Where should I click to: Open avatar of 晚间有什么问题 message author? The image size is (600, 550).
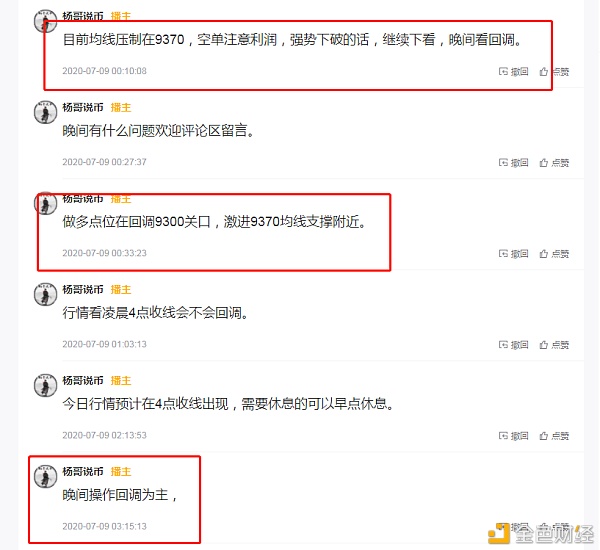[x=46, y=113]
